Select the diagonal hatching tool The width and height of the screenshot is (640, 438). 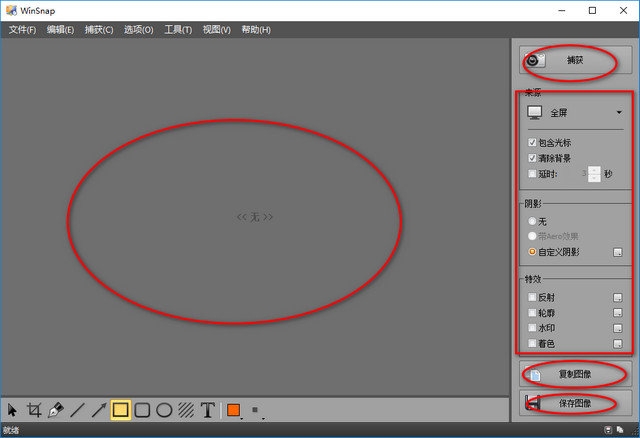(186, 410)
